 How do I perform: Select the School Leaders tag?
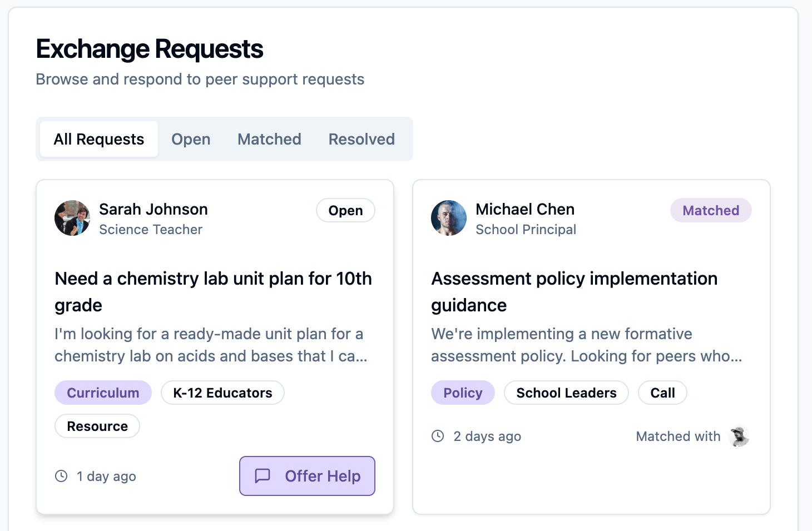coord(566,393)
